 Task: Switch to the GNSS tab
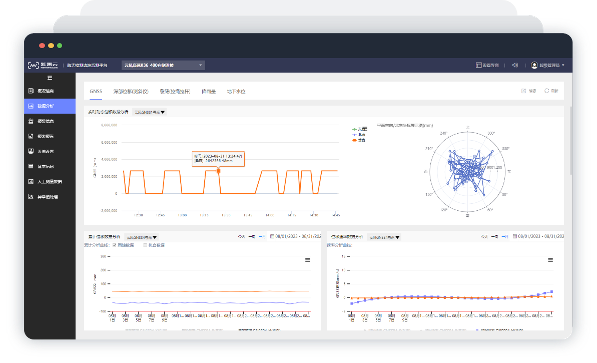click(96, 91)
